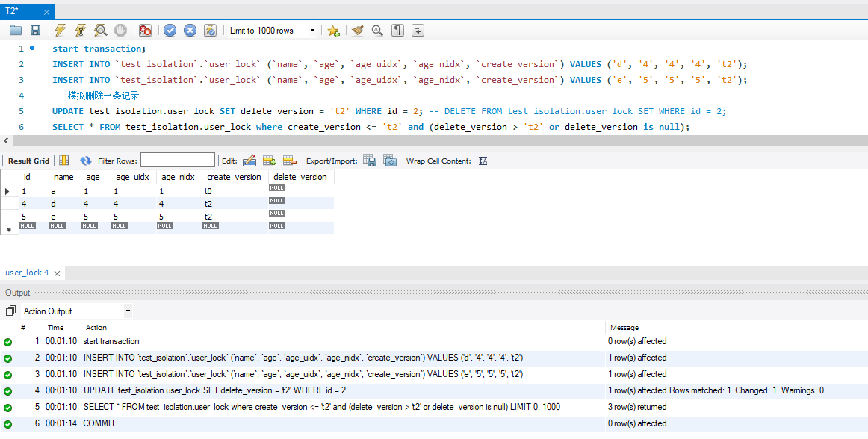Click the copy output icon
Screen dimensions: 868x439
(10, 311)
